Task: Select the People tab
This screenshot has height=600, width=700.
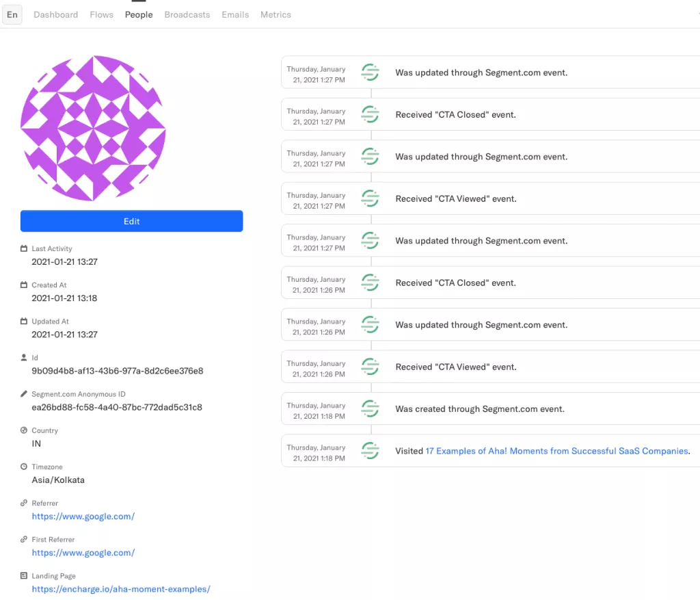Action: point(139,15)
